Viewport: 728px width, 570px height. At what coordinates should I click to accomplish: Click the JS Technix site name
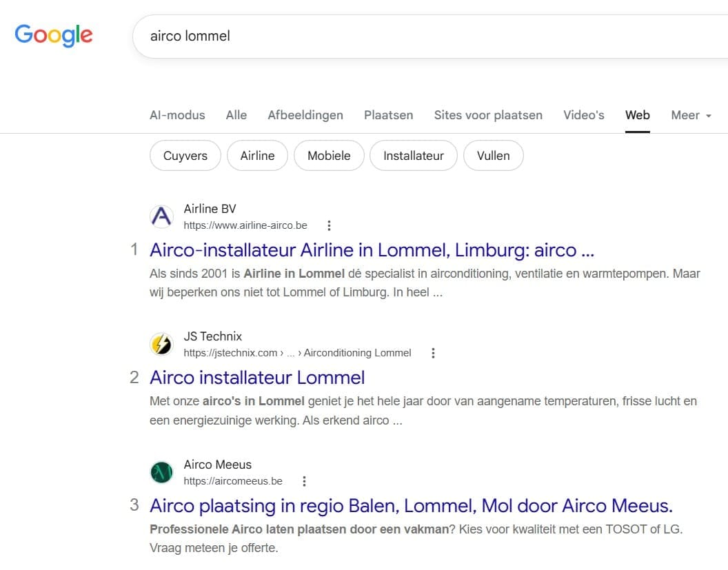point(212,336)
